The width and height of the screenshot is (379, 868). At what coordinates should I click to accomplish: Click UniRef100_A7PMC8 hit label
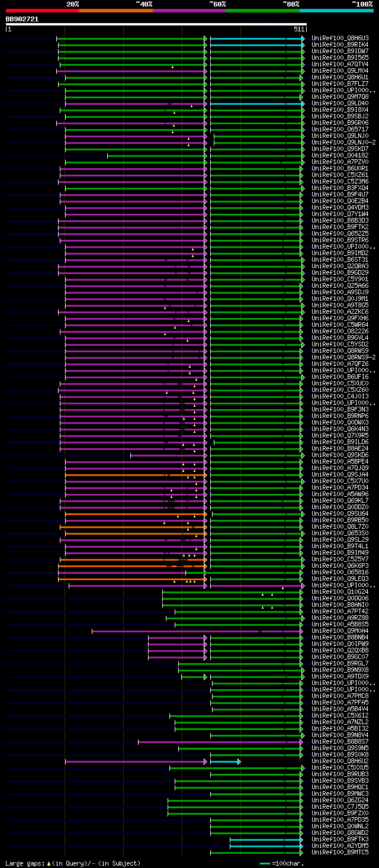340,696
